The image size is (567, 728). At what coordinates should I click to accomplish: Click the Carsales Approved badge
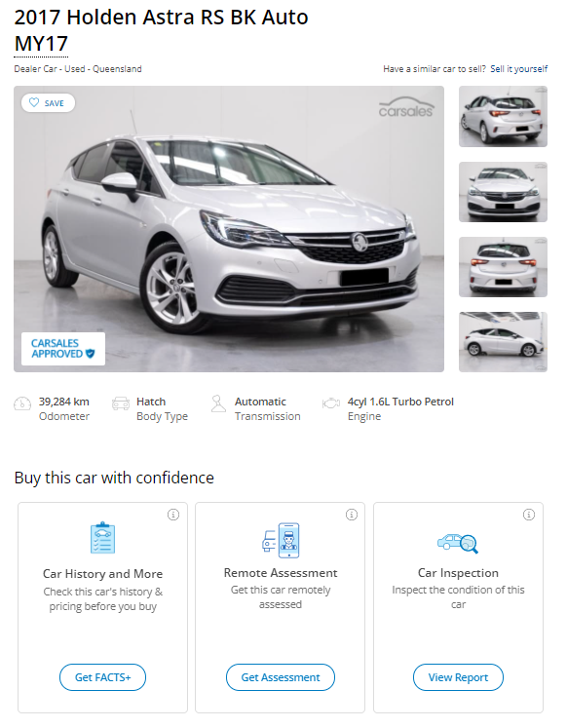[x=63, y=349]
